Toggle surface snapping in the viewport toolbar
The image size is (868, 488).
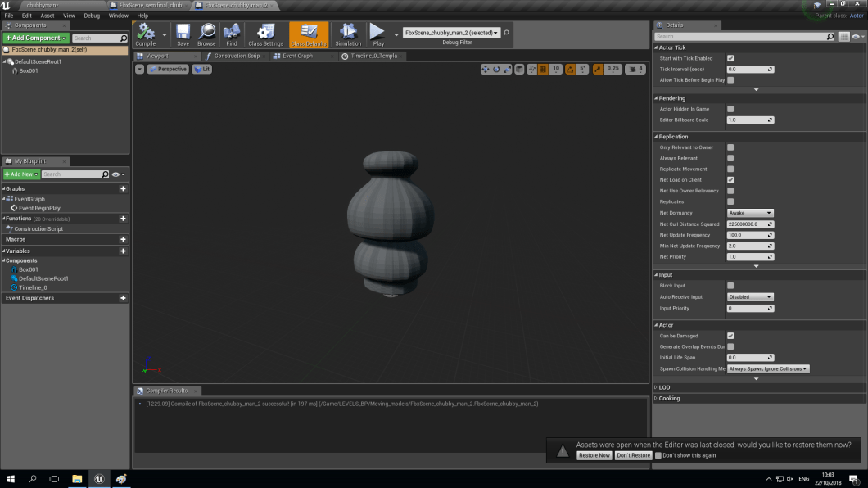(x=532, y=69)
